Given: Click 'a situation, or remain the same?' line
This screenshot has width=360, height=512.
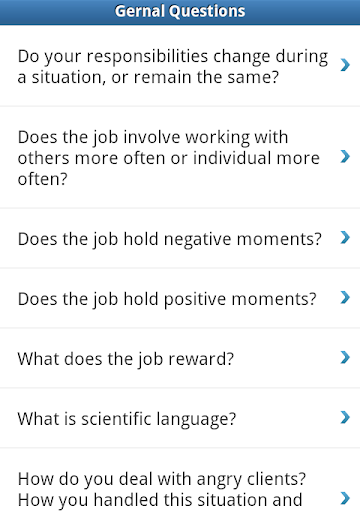Looking at the screenshot, I should coord(148,78).
